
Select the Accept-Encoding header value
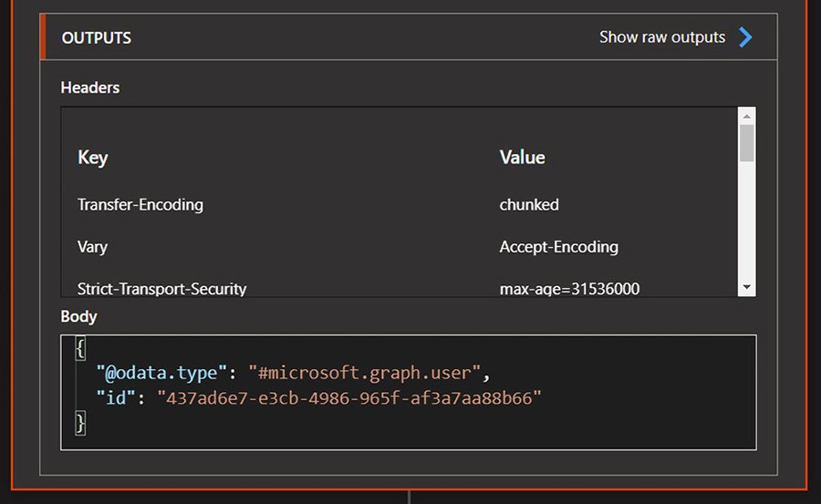pyautogui.click(x=558, y=247)
